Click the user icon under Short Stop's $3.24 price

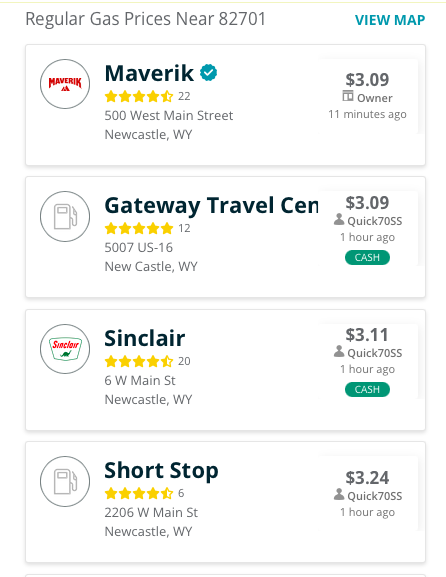[x=339, y=494]
